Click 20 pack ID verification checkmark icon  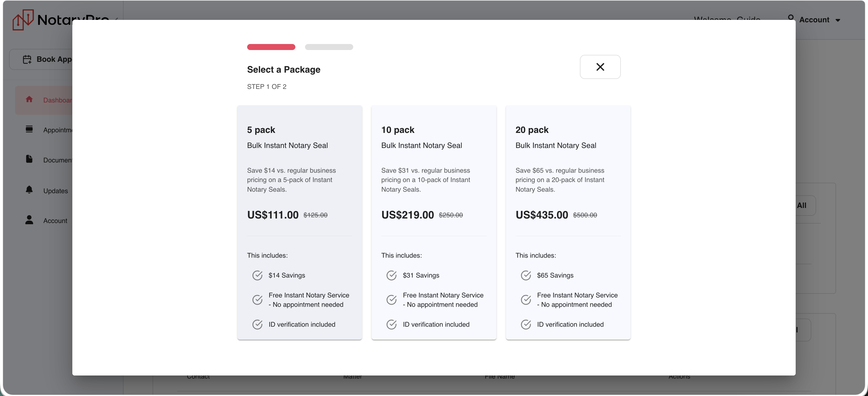pyautogui.click(x=526, y=325)
